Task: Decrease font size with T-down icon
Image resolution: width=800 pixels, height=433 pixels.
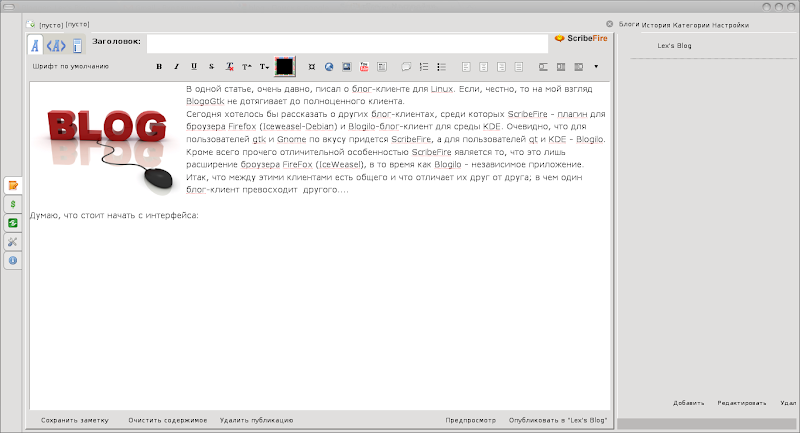Action: [x=264, y=67]
